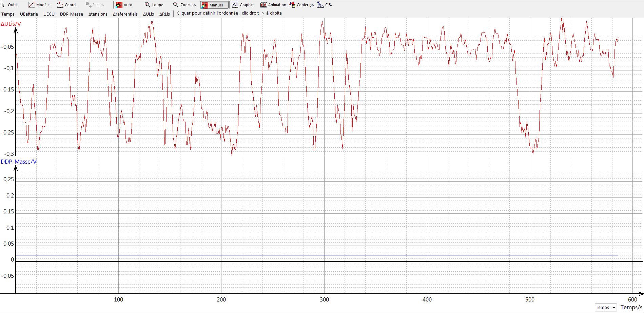Start the Animation tool

click(x=264, y=5)
